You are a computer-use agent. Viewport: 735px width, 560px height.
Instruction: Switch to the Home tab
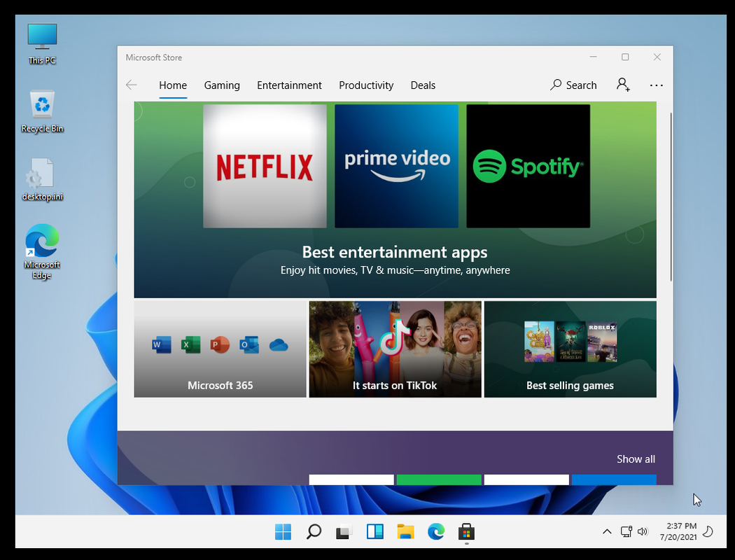173,85
